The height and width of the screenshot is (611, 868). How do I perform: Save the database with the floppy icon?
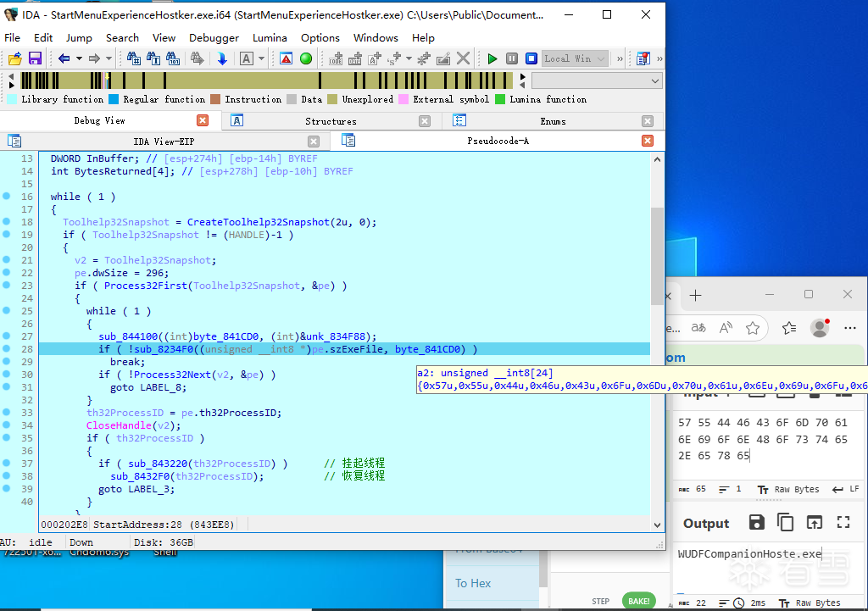click(35, 58)
